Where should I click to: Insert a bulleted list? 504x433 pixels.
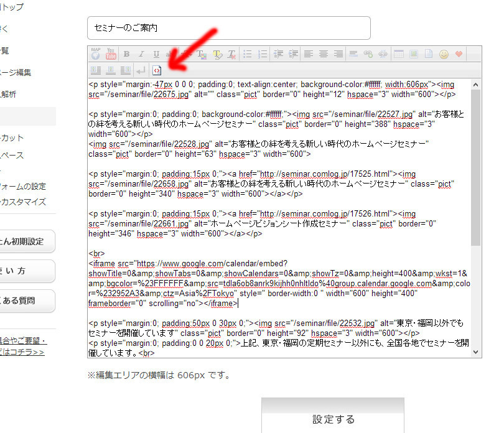tap(248, 54)
